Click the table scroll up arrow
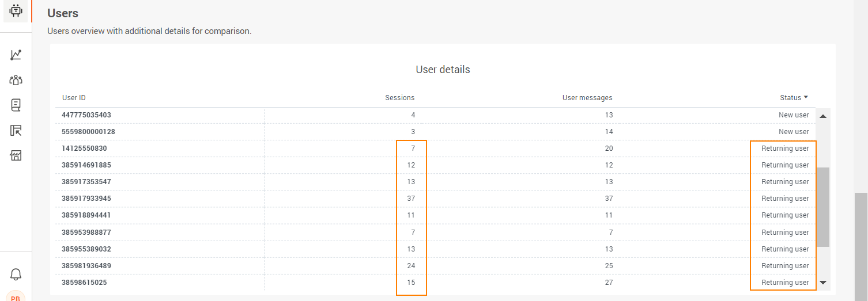The height and width of the screenshot is (301, 868). [823, 116]
